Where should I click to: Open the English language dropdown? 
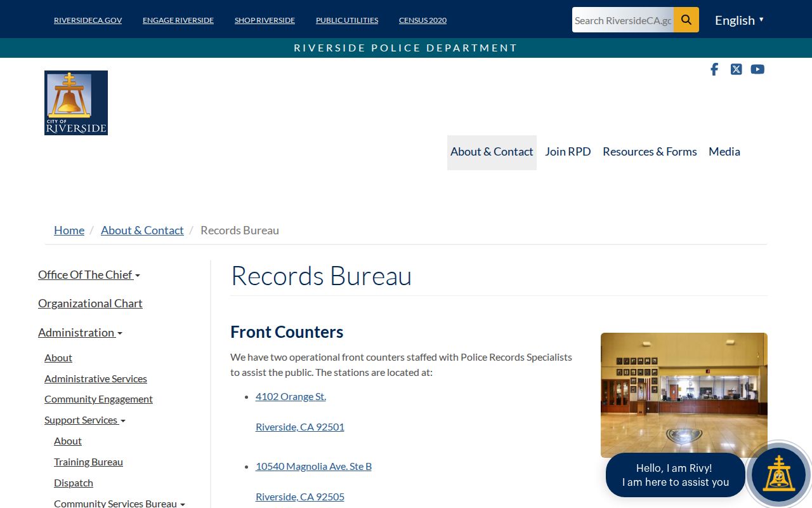pos(739,20)
